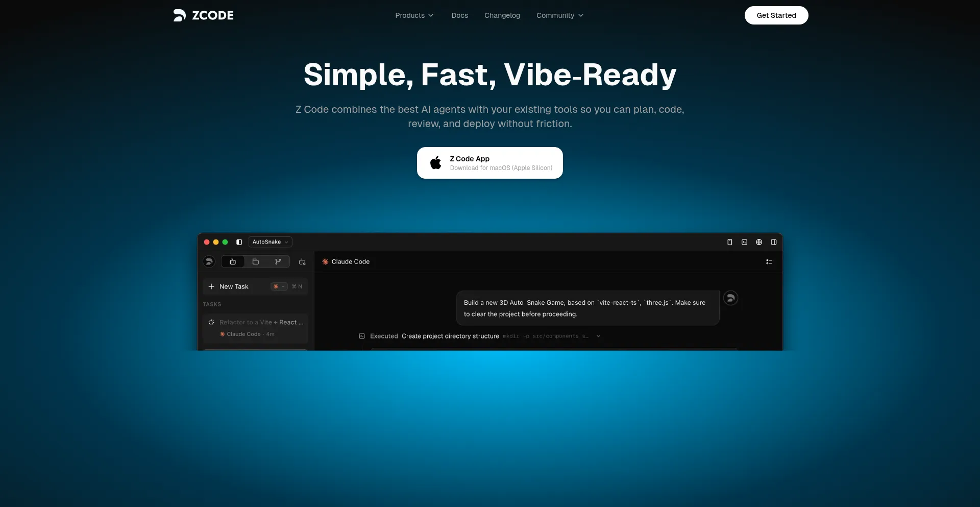
Task: Switch to the files folder tab
Action: pyautogui.click(x=256, y=262)
